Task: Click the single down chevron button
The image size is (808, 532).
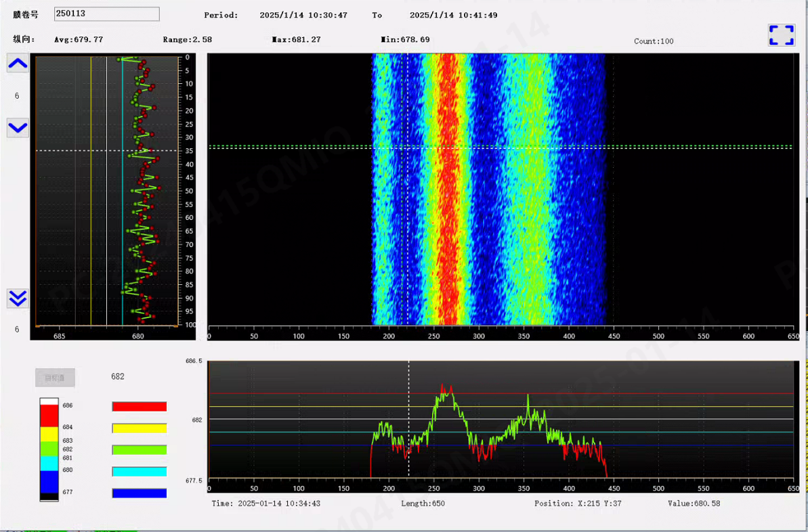Action: pyautogui.click(x=18, y=127)
